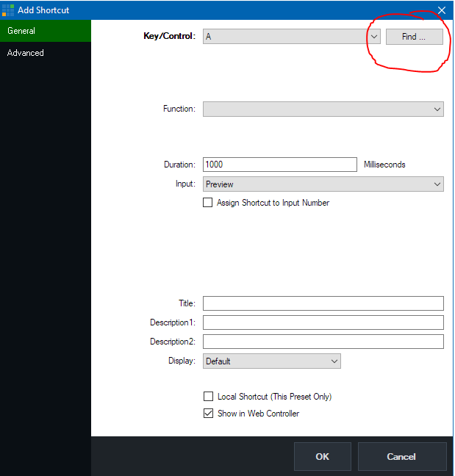Image resolution: width=455 pixels, height=476 pixels.
Task: Select the Description2 text box
Action: point(323,342)
